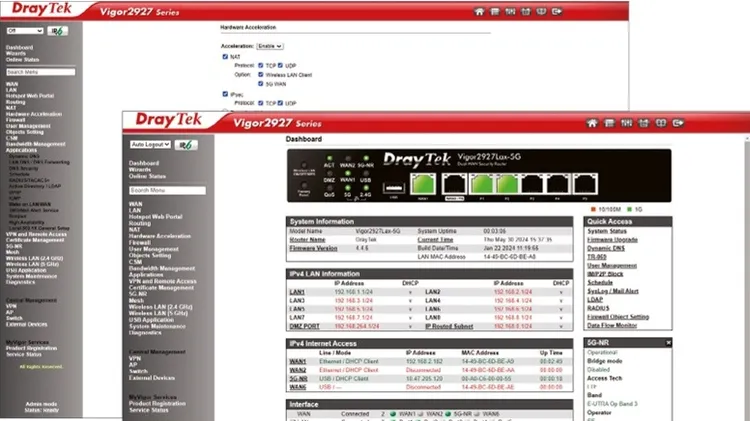This screenshot has width=750, height=421.
Task: Click the WAN1 IP address 192.168.2.182
Action: tap(424, 362)
